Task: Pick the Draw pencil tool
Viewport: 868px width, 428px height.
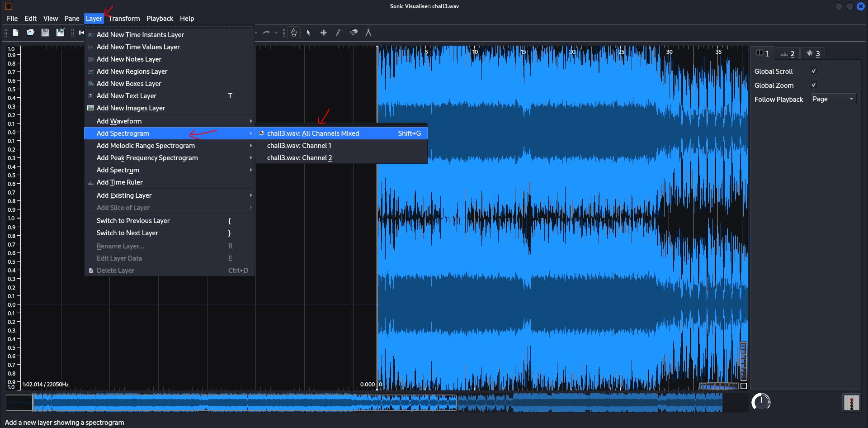Action: [338, 33]
